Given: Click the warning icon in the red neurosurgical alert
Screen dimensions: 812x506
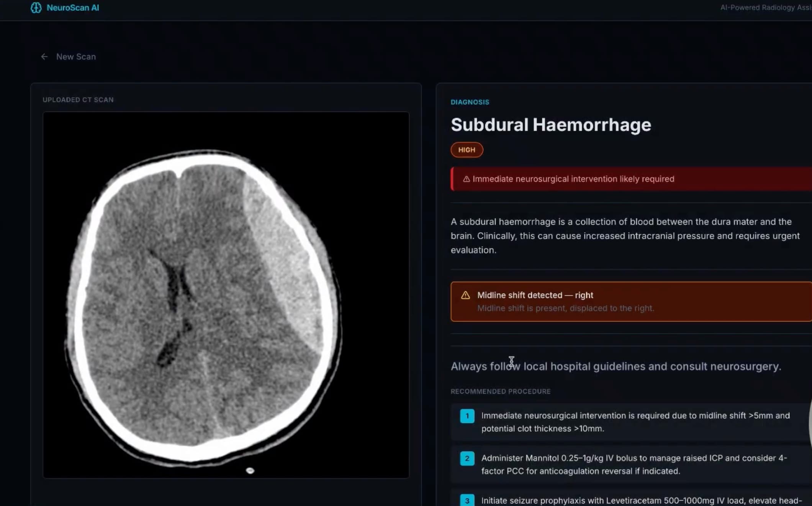Looking at the screenshot, I should (466, 179).
